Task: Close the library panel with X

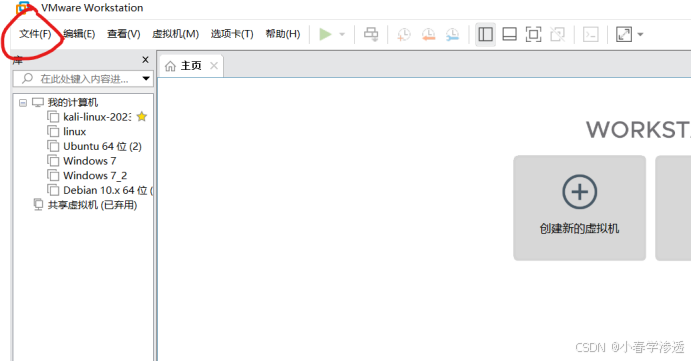Action: (x=145, y=60)
